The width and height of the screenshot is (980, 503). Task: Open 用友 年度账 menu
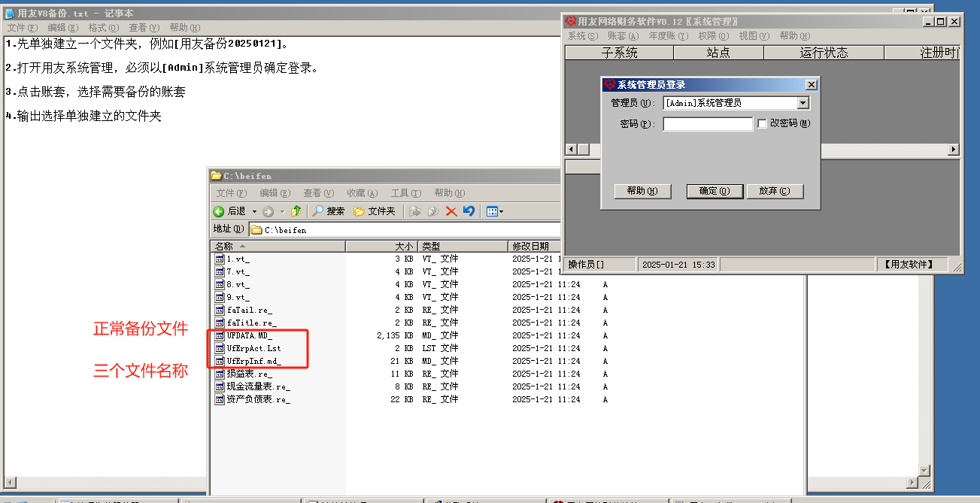click(669, 36)
